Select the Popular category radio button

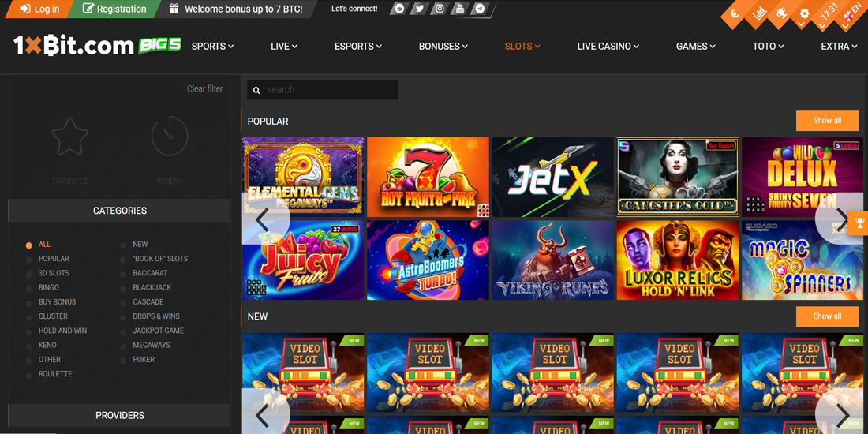tap(29, 260)
